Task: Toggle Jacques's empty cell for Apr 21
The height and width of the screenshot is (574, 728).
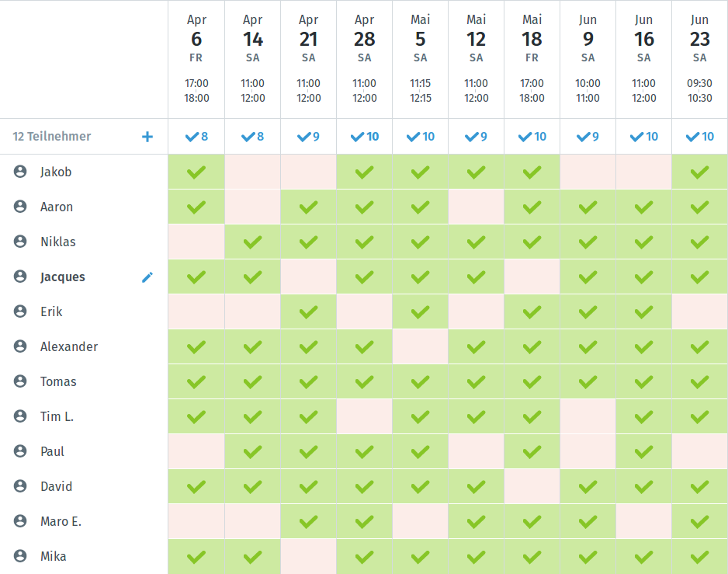Action: pos(309,277)
